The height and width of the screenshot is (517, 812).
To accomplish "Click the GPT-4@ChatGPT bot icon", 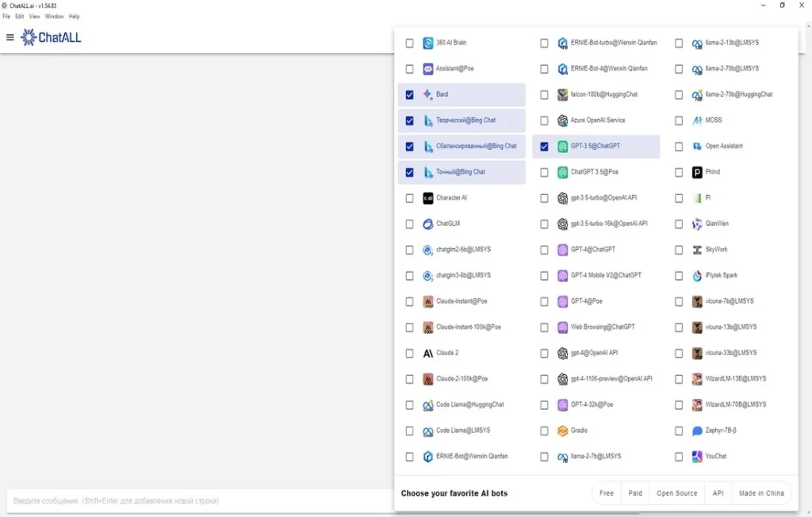I will 562,250.
